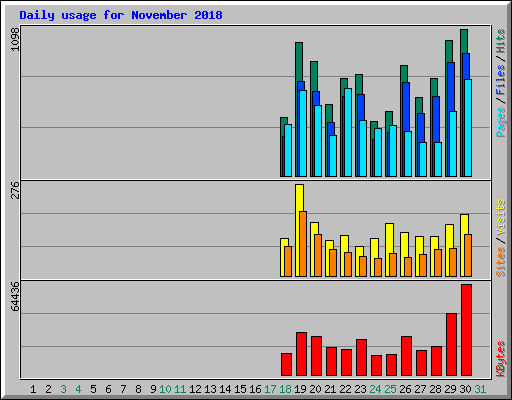Click the tallest red KBytes bar for day 30
This screenshot has width=512, height=400.
466,330
